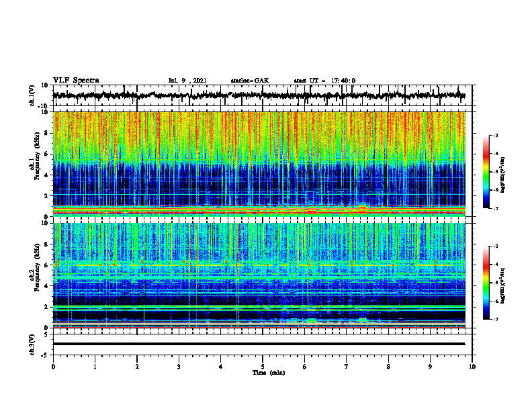Click the time axis tick label "6"

pos(304,367)
